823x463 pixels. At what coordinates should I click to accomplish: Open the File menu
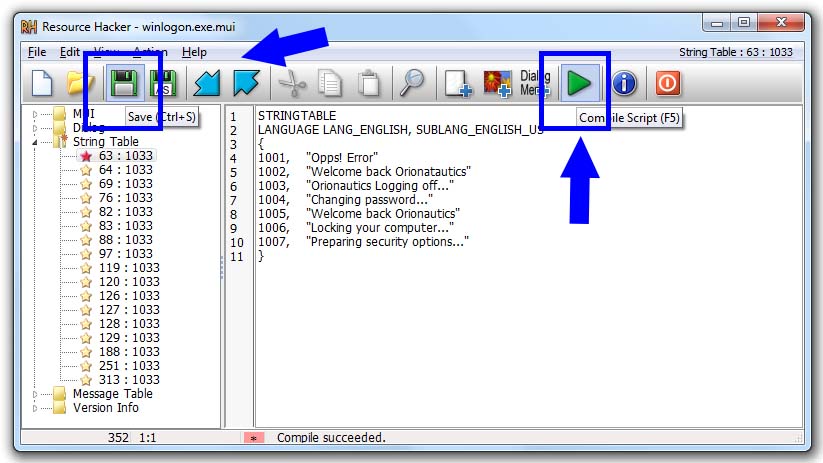point(37,52)
